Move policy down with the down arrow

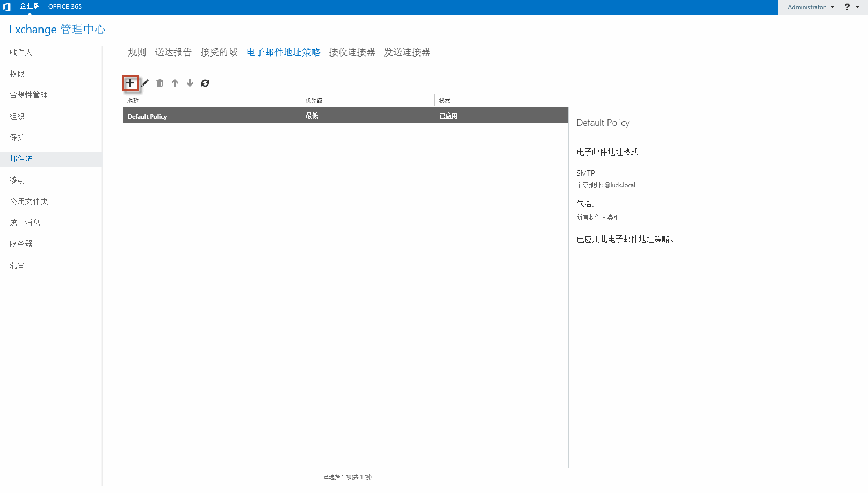(190, 83)
